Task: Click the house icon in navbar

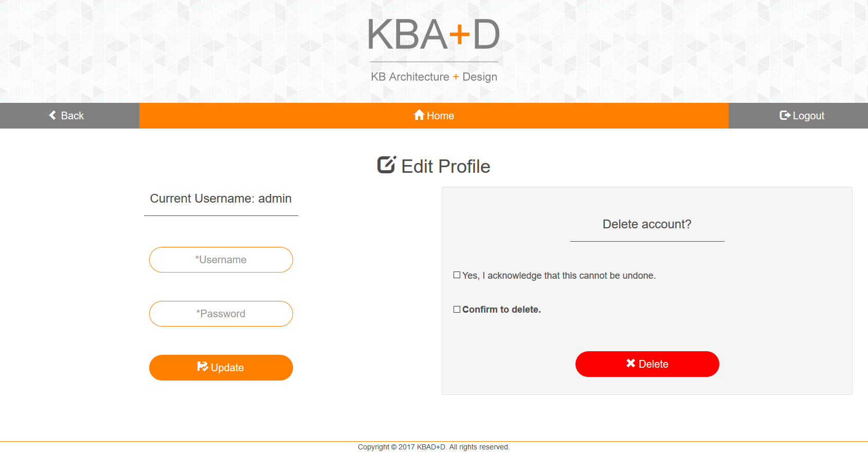Action: coord(419,115)
